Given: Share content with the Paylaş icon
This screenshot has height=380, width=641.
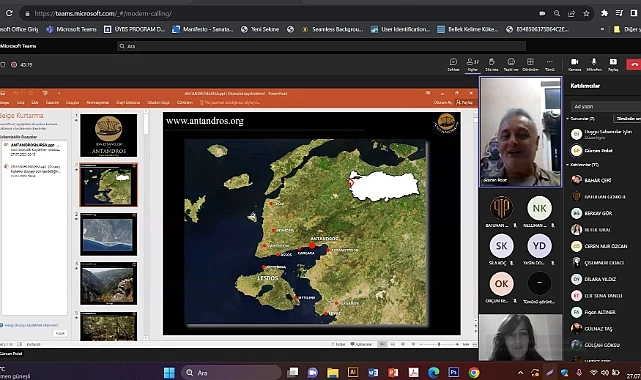Looking at the screenshot, I should (613, 64).
